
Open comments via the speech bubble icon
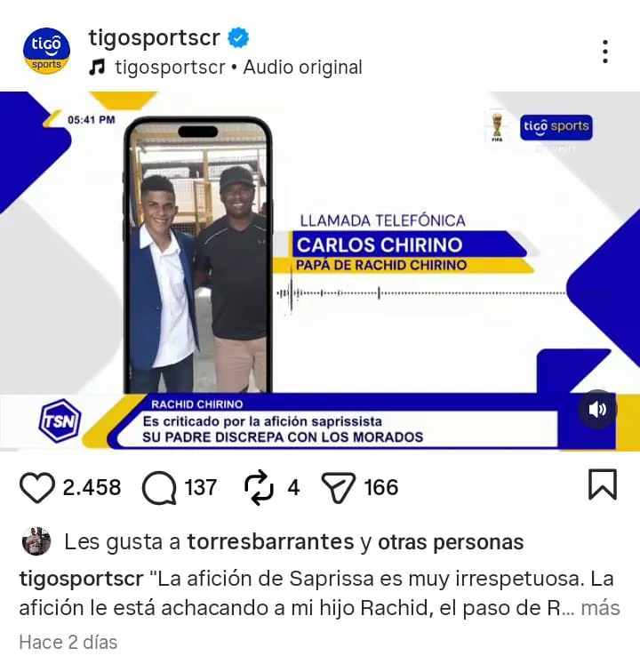tap(159, 488)
